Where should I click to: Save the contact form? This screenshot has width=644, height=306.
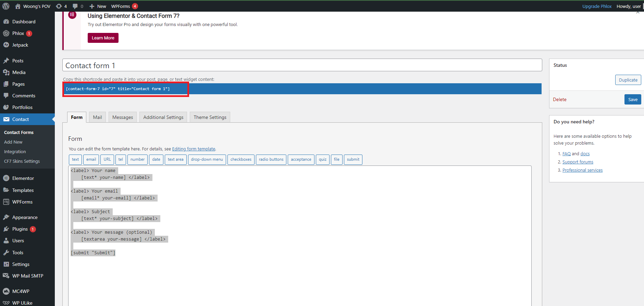pyautogui.click(x=633, y=99)
